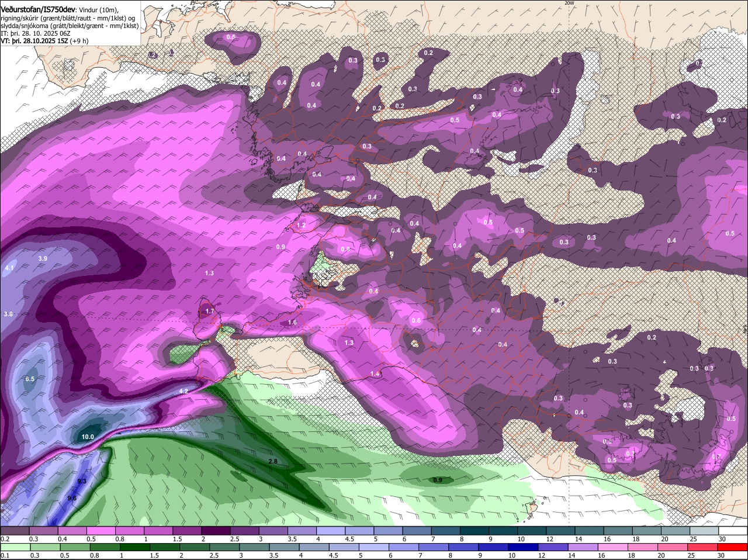
Task: Pick the dusky purple 0.2 swatch in the upper legend row
Action: pos(15,530)
